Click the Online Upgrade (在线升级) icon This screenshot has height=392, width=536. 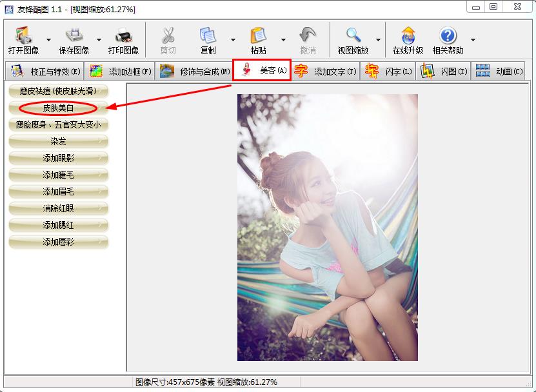(x=408, y=35)
